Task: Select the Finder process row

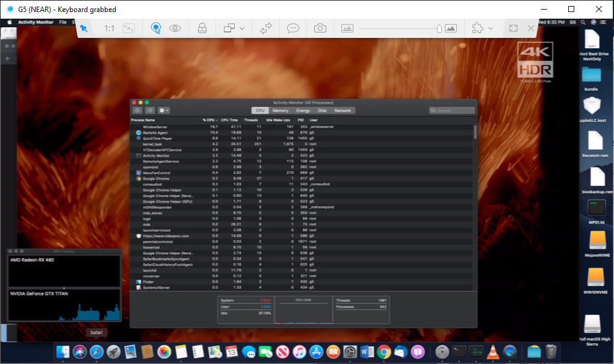Action: click(302, 282)
